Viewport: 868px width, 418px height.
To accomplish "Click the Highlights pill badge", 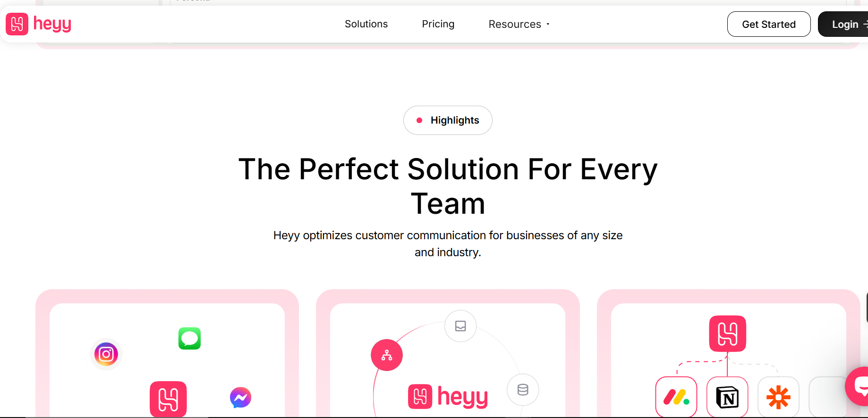I will (x=448, y=120).
